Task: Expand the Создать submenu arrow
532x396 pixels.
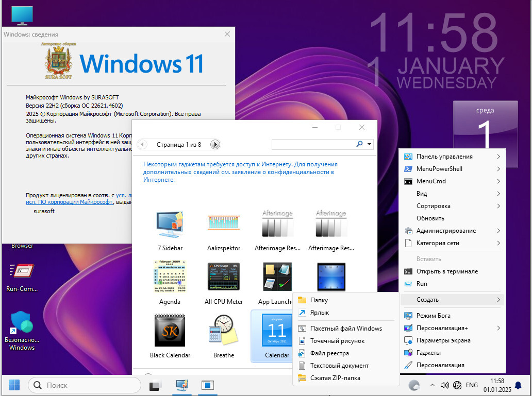Action: [x=498, y=300]
